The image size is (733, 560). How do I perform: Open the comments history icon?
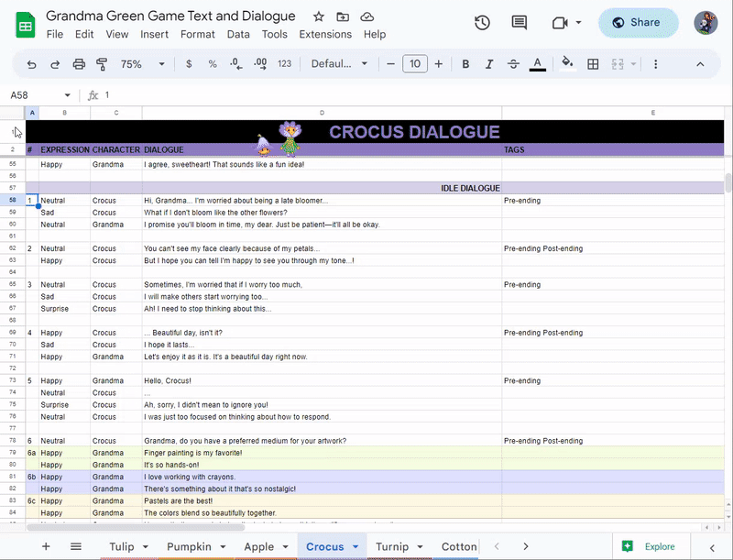point(520,23)
